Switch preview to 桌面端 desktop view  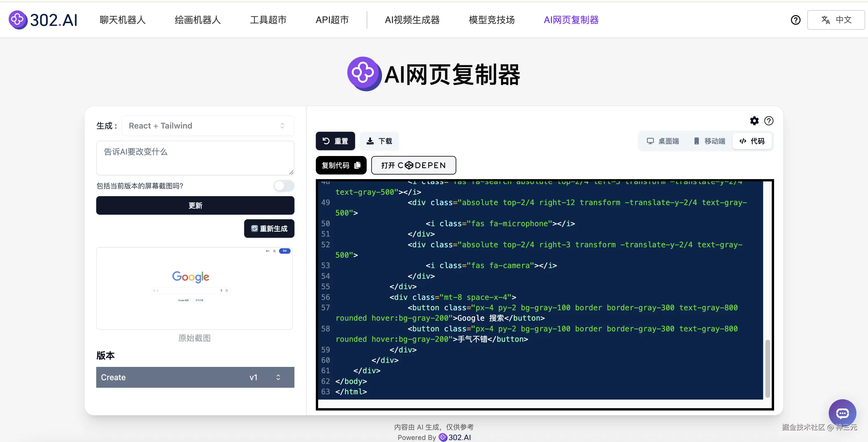(663, 141)
